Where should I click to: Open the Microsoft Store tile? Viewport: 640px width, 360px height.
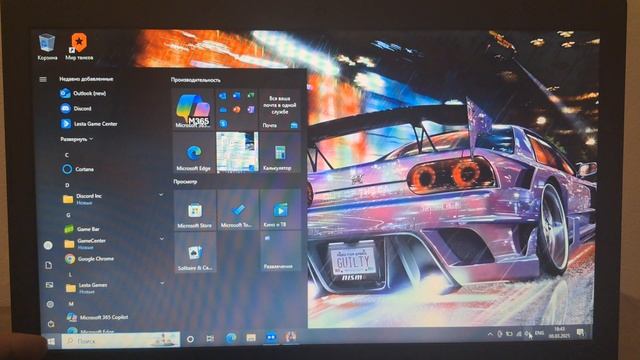(195, 210)
